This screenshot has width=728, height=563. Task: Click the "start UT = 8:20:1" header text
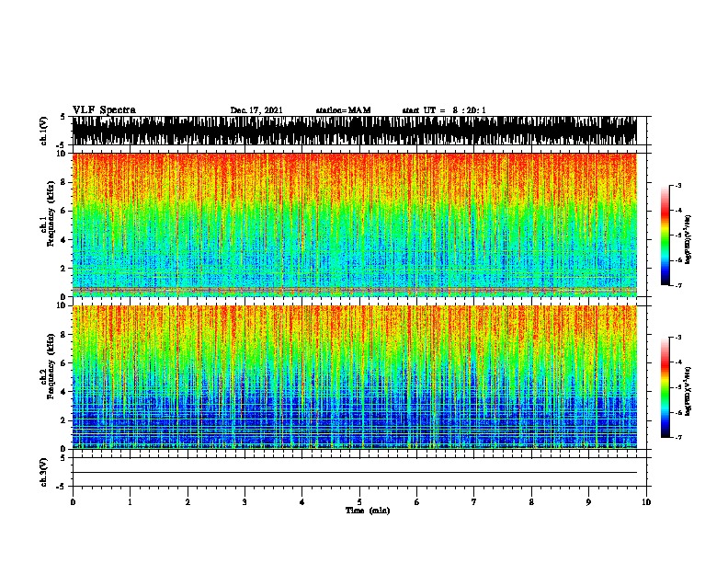click(x=444, y=110)
